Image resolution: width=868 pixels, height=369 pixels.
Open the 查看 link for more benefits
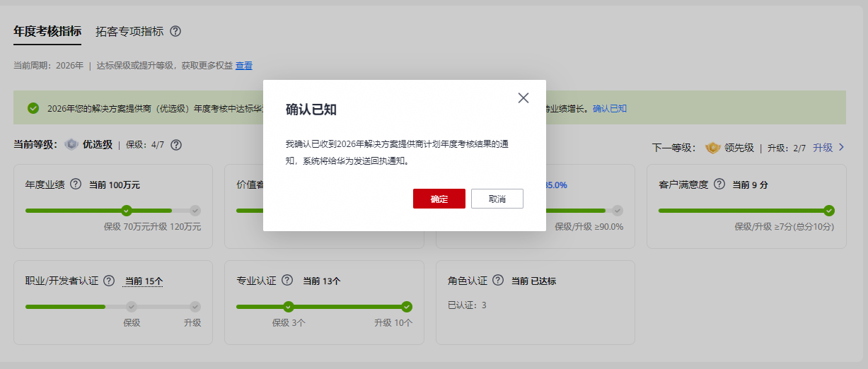click(244, 65)
